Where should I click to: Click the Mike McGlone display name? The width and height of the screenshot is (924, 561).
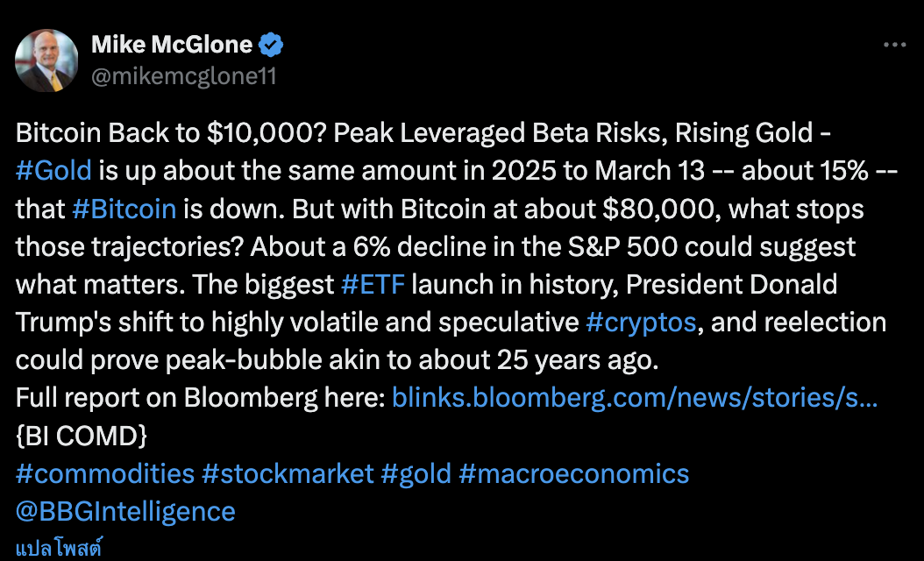172,45
